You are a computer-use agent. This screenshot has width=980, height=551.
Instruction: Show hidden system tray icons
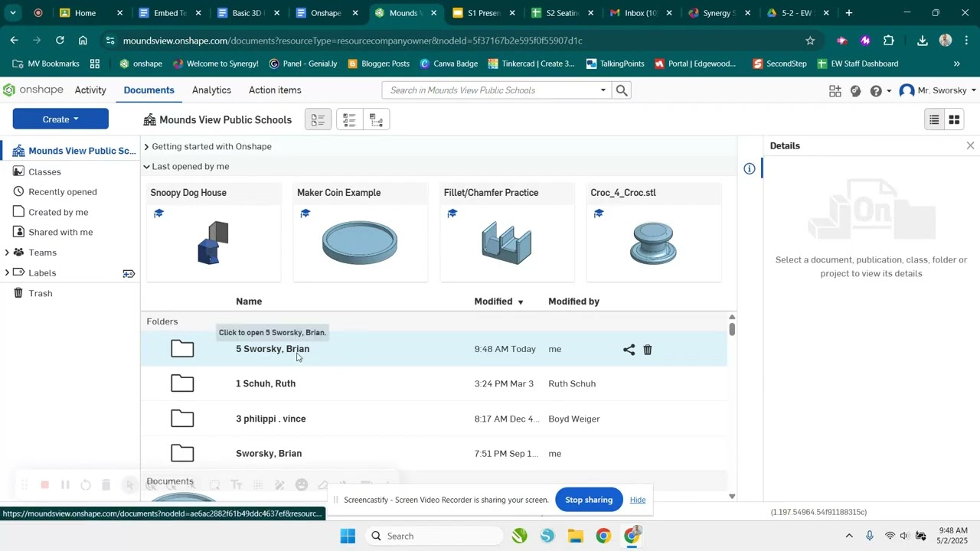848,536
